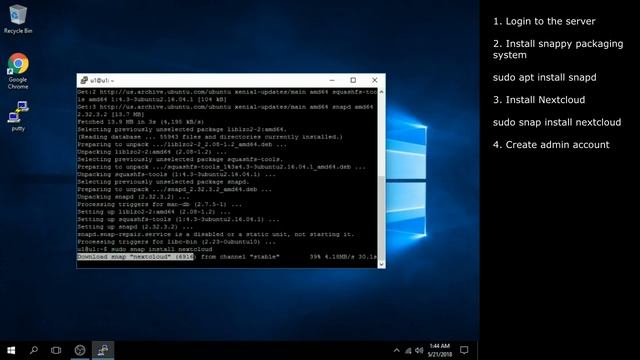640x360 pixels.
Task: Click the terminal vertical scrollbar thumb
Action: [381, 218]
